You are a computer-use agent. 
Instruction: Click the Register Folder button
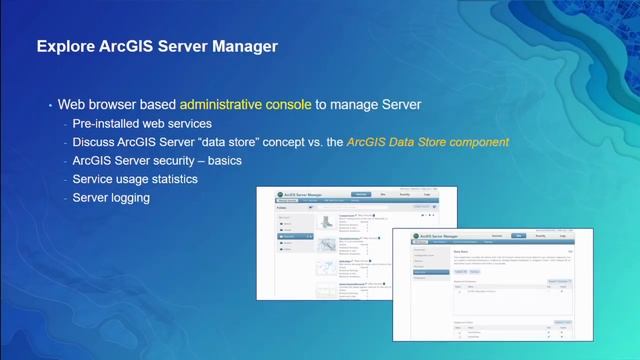tap(563, 322)
